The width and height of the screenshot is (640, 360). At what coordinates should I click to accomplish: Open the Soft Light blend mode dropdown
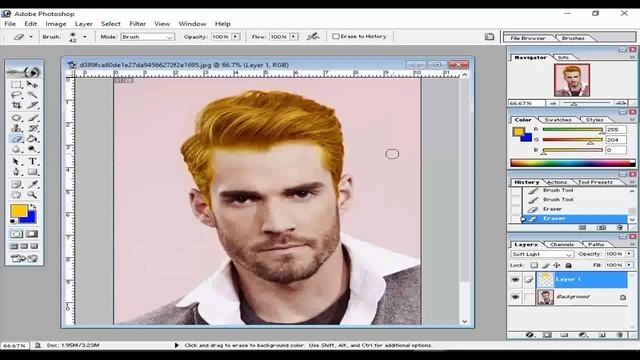(542, 254)
